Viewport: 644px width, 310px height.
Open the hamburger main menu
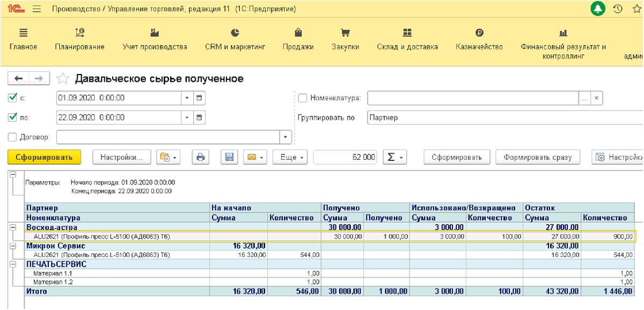click(36, 9)
